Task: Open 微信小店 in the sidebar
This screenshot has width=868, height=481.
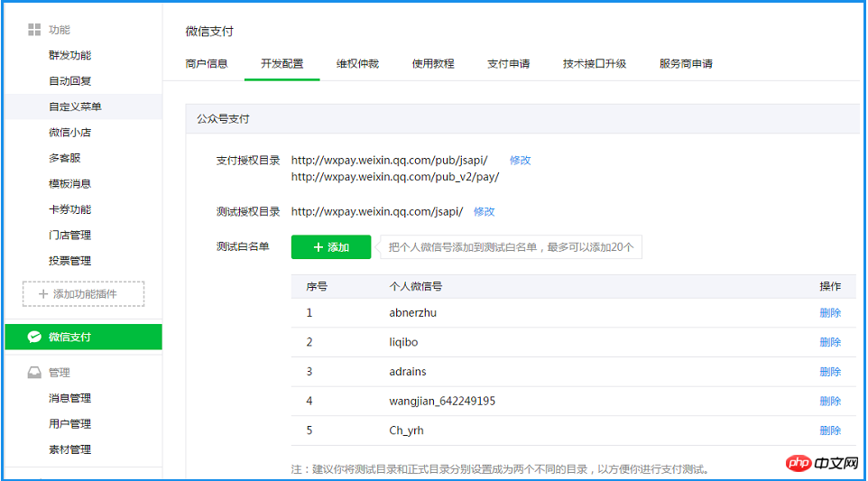Action: click(x=69, y=133)
